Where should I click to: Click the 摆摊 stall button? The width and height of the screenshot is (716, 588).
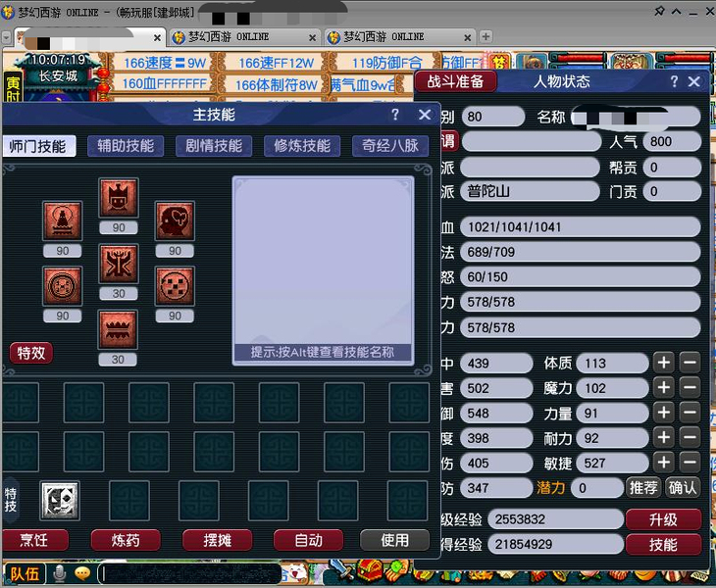click(217, 541)
